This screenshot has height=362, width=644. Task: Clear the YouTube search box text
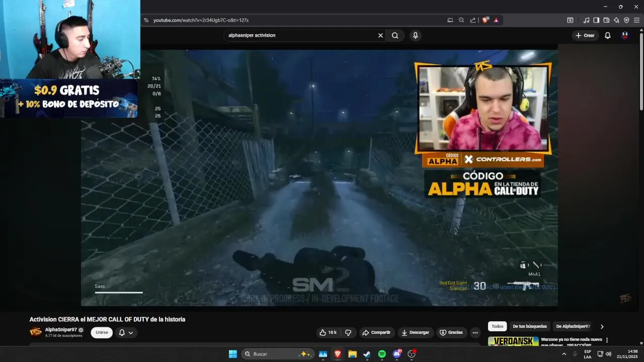click(380, 35)
